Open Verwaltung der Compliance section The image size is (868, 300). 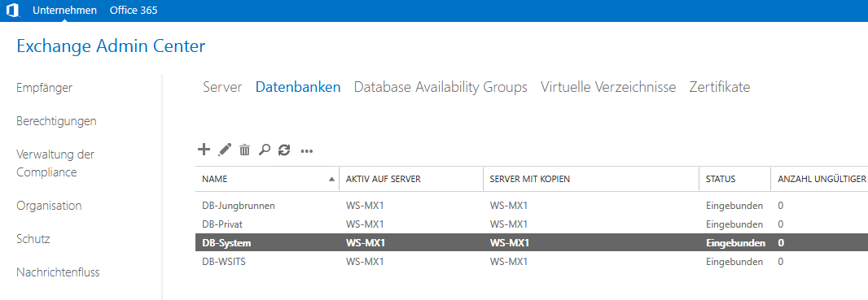click(55, 163)
